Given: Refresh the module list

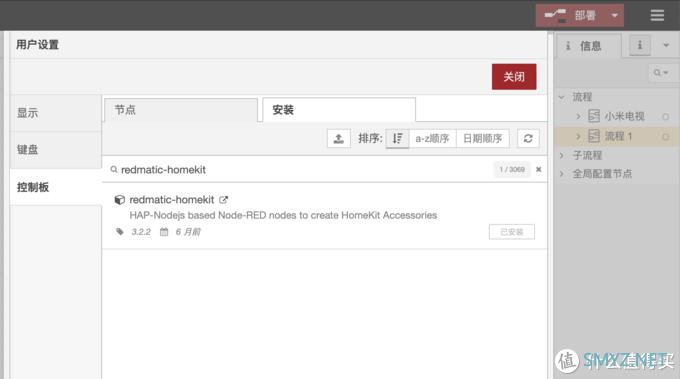Looking at the screenshot, I should tap(528, 139).
